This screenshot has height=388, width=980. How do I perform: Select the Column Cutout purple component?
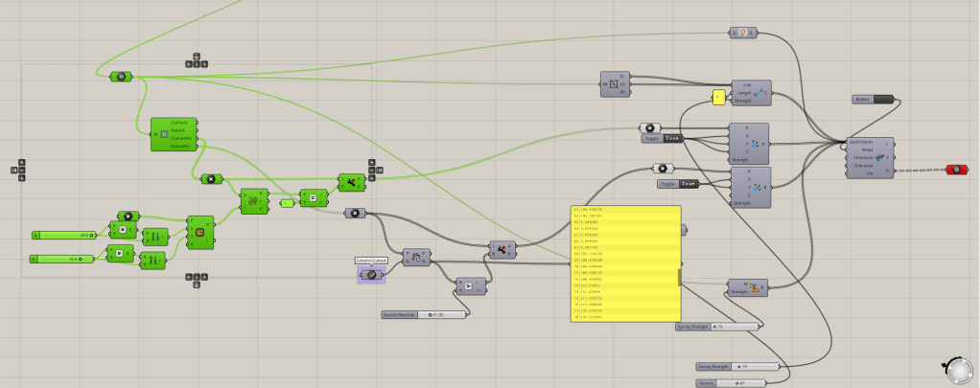371,275
